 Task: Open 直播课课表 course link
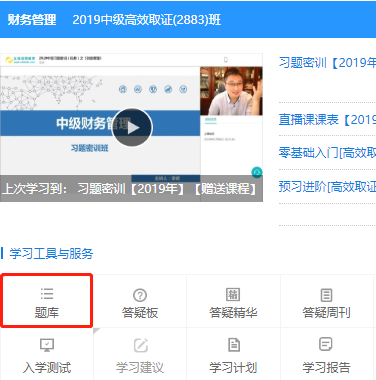point(327,120)
